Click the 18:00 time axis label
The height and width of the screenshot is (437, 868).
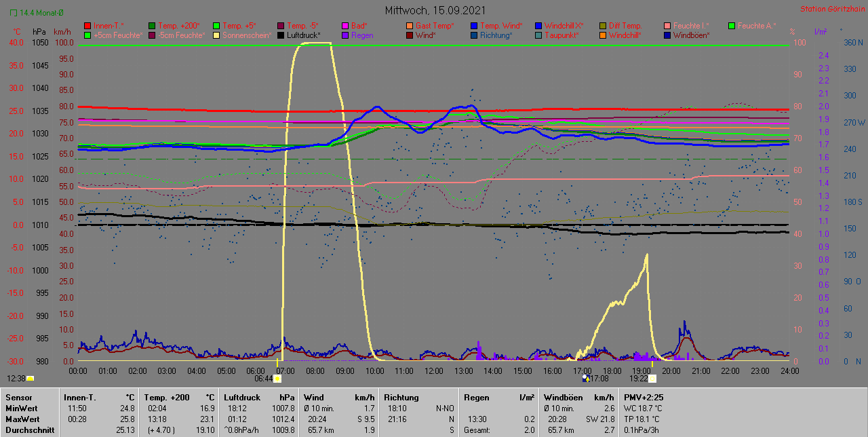click(x=612, y=371)
